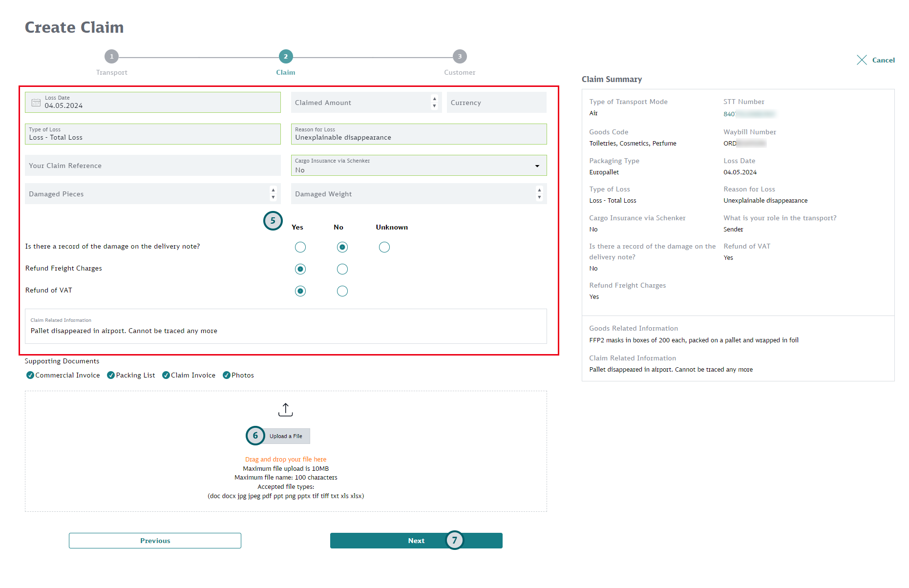Click the down spinner on Damaged Weight

point(540,197)
